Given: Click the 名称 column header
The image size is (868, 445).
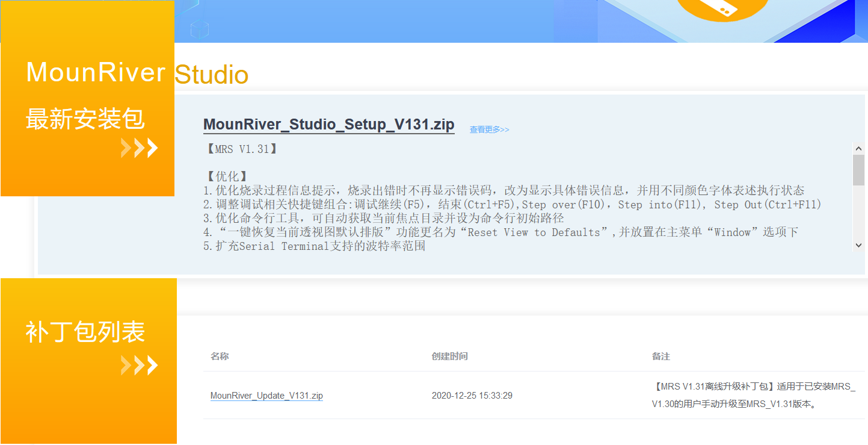Looking at the screenshot, I should coord(220,356).
